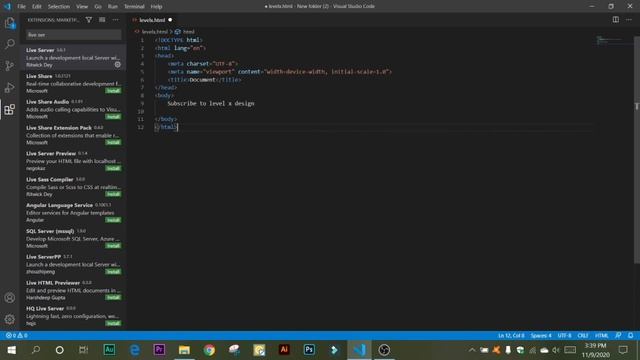Open the Source Control view
The width and height of the screenshot is (640, 360).
click(9, 66)
